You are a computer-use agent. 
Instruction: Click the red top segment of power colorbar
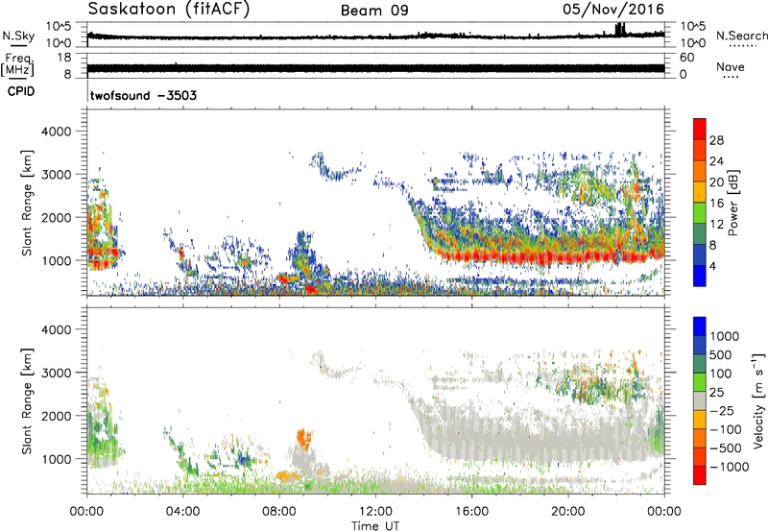pos(700,129)
